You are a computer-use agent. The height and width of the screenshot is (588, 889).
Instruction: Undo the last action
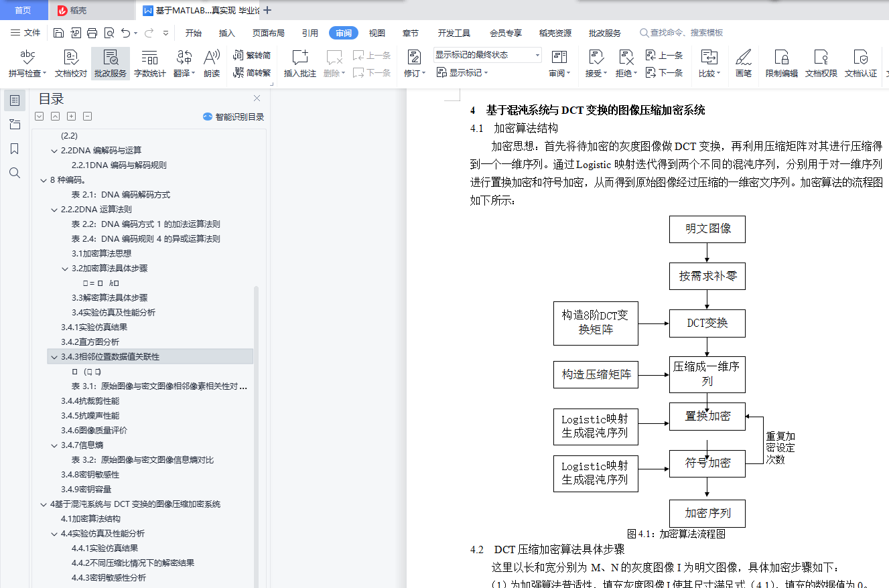coord(125,33)
